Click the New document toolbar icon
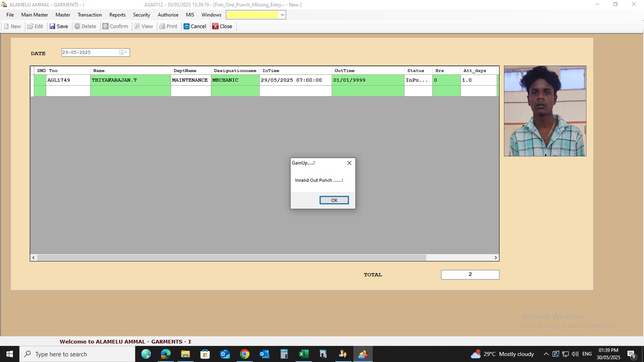This screenshot has height=362, width=644. 6,27
